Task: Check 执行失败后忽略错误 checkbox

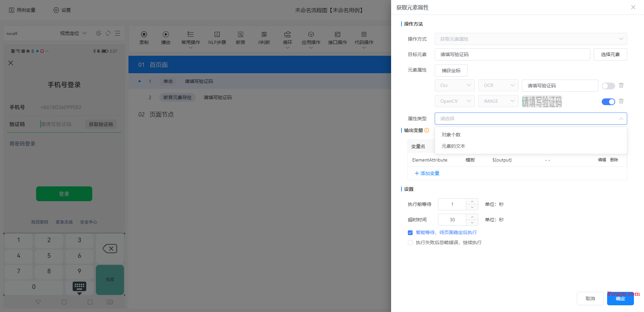Action: coord(410,243)
